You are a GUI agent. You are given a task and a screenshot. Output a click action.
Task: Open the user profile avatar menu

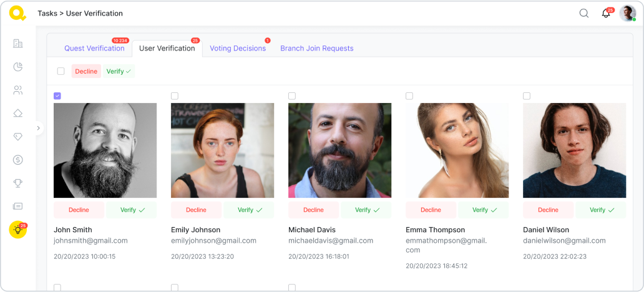click(627, 13)
